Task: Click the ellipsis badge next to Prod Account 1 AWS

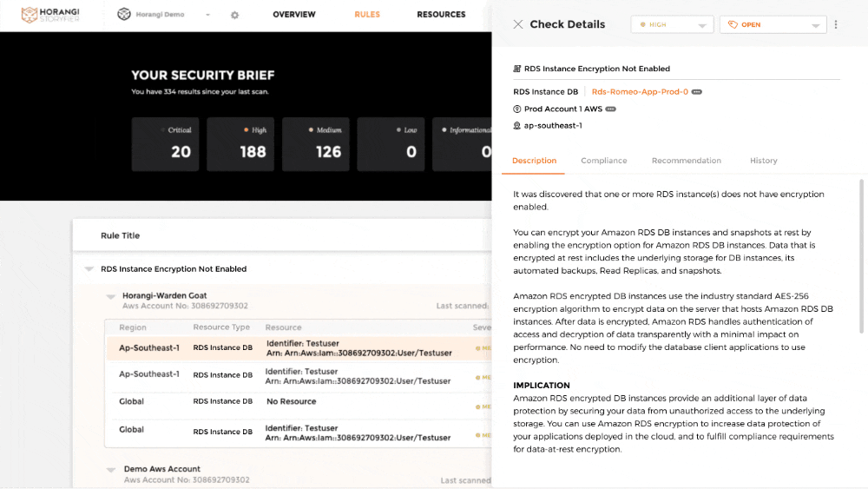Action: click(x=610, y=109)
